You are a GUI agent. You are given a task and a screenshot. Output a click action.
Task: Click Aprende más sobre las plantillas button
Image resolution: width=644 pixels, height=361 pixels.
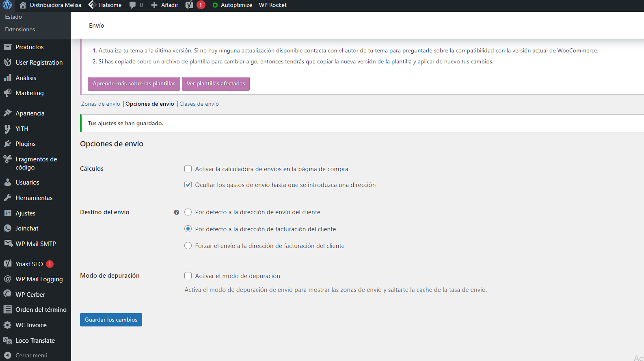(134, 84)
